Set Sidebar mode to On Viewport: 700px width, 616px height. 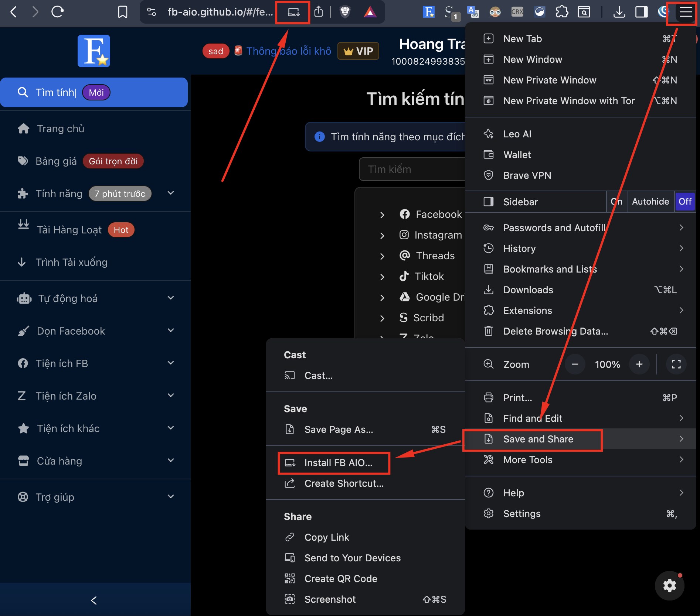(x=616, y=202)
